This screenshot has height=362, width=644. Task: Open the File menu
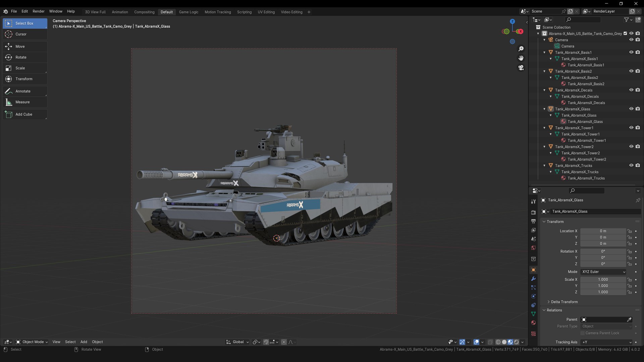click(14, 11)
